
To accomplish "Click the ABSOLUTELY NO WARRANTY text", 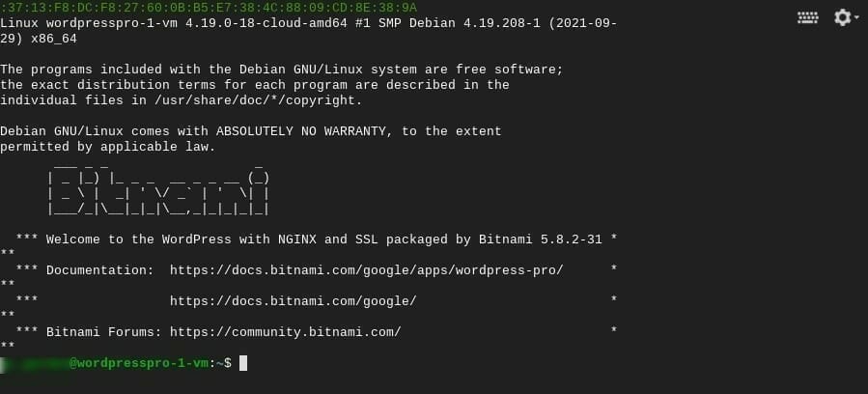I will (x=300, y=131).
